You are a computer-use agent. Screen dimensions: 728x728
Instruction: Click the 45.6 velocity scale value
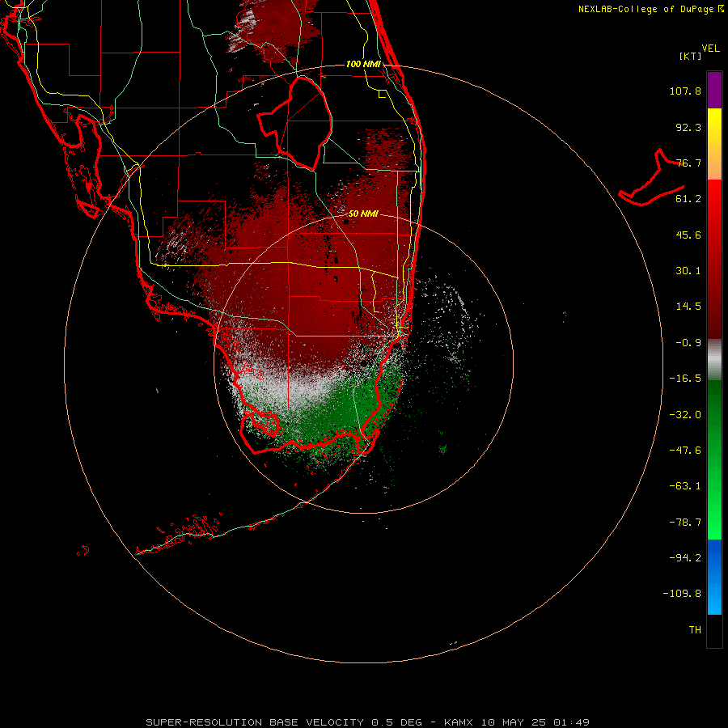click(688, 235)
